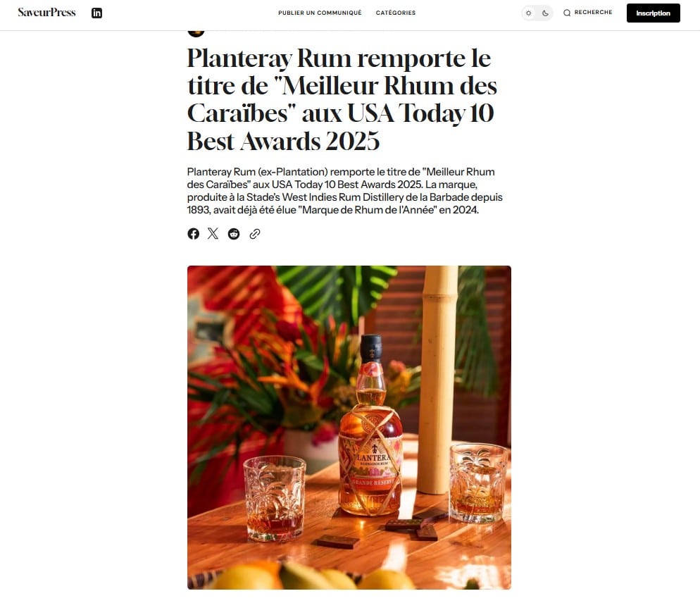Click the author avatar above headline
700x615 pixels.
(x=196, y=33)
